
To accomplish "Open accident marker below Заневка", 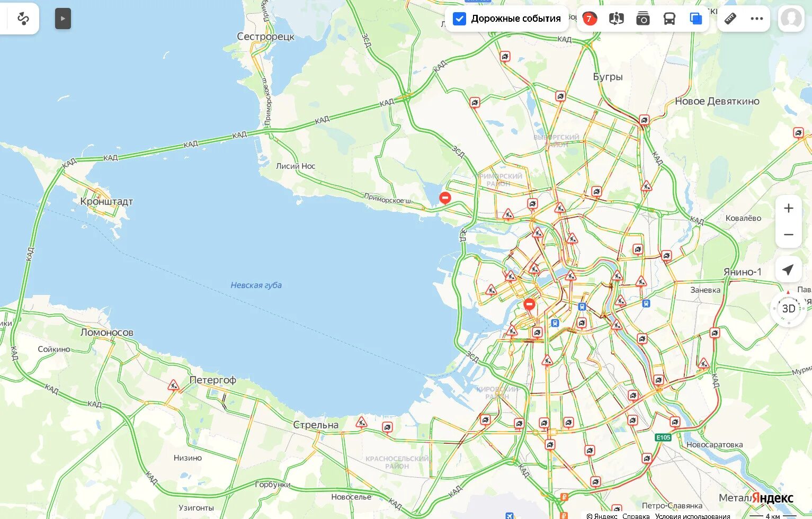I will [x=715, y=333].
